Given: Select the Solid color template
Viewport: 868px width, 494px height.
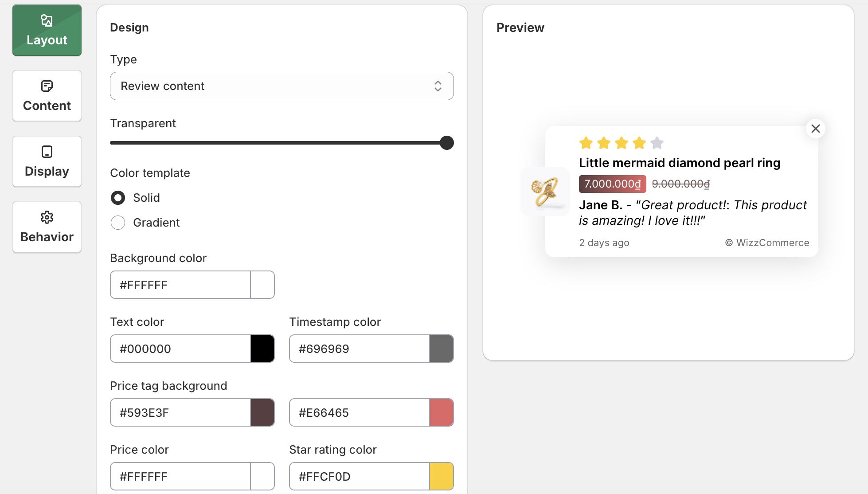Looking at the screenshot, I should click(x=118, y=198).
